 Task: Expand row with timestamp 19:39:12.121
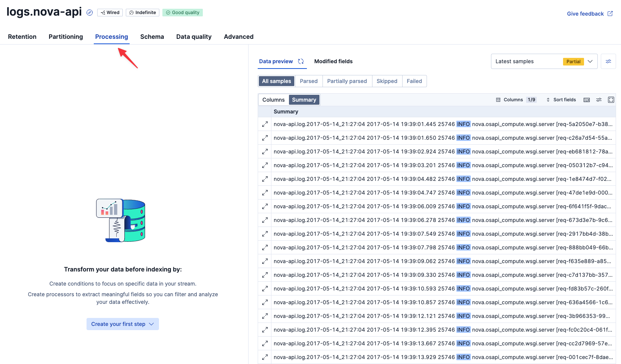click(265, 316)
